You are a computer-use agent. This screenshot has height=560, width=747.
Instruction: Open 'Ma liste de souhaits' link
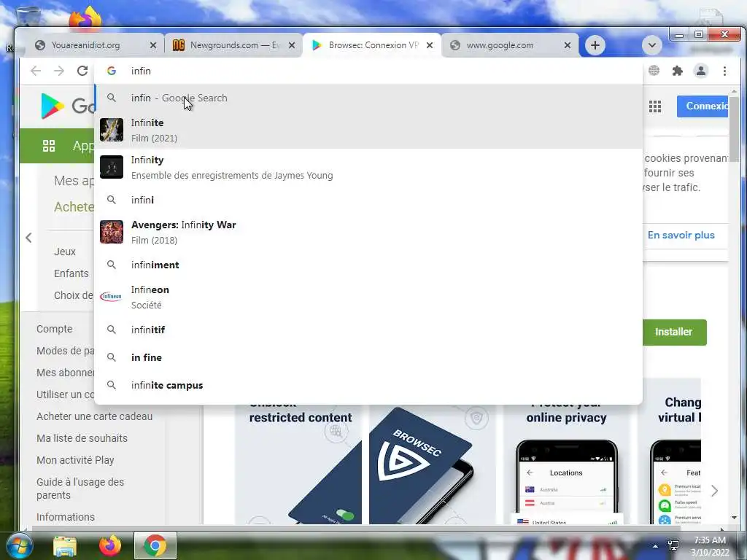pyautogui.click(x=82, y=438)
